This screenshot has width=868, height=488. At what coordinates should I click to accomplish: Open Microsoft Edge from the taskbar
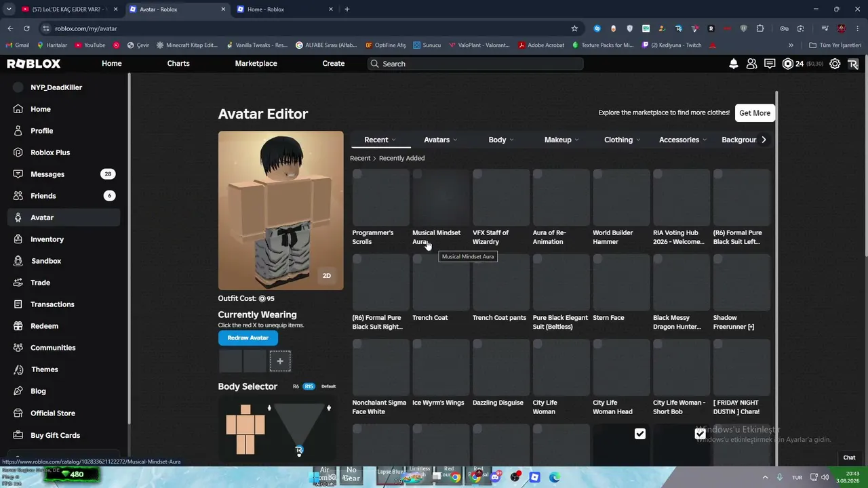[x=554, y=477]
